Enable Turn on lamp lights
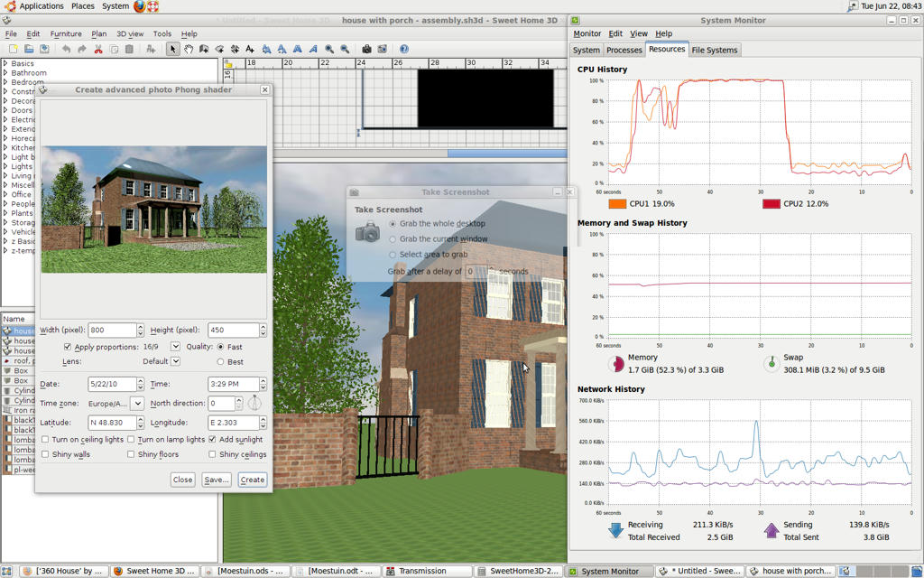The height and width of the screenshot is (578, 924). tap(131, 440)
